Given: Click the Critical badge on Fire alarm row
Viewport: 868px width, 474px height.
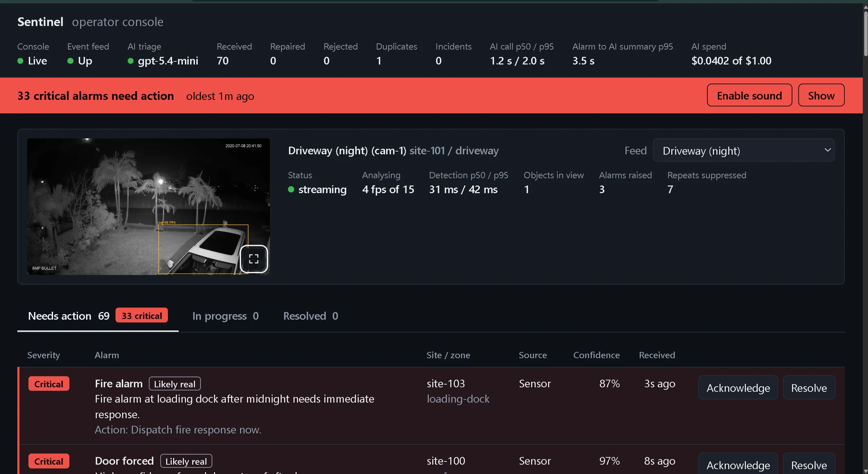Looking at the screenshot, I should pyautogui.click(x=49, y=384).
